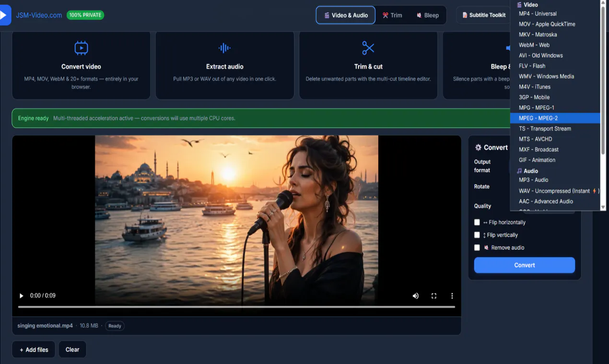Screen dimensions: 609x364
Task: Click the Trim & cut scissors icon
Action: tap(368, 48)
